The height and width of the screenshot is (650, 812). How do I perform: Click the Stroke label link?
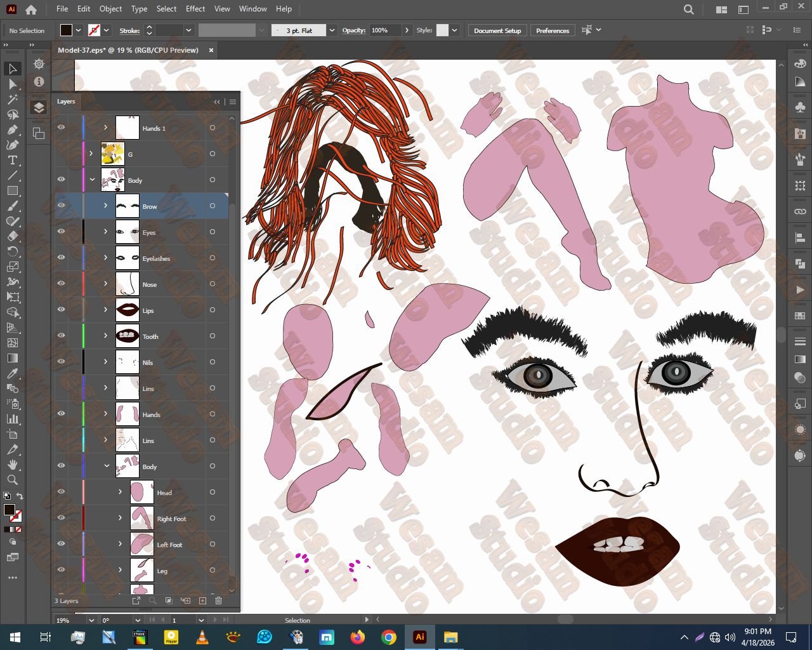pyautogui.click(x=129, y=30)
